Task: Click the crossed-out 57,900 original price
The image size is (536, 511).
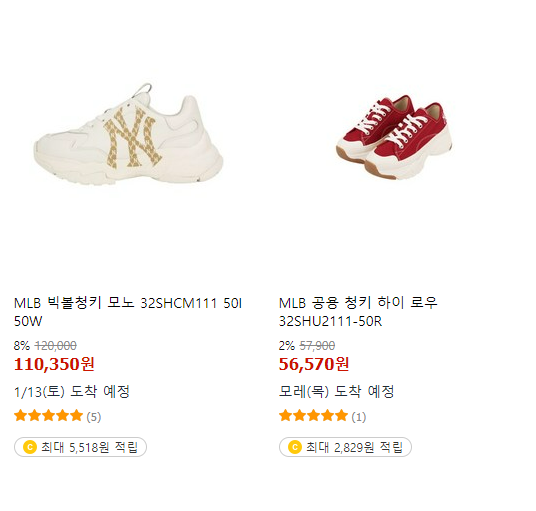Action: [317, 346]
